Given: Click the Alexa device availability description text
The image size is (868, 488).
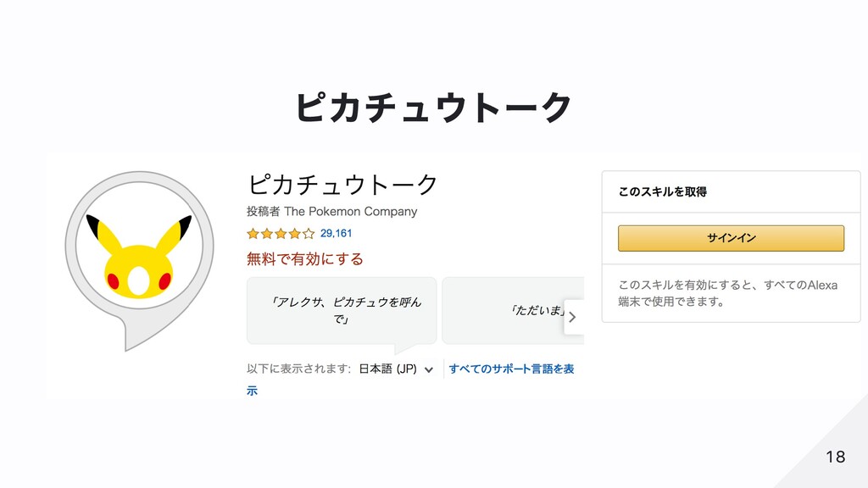Looking at the screenshot, I should 727,293.
